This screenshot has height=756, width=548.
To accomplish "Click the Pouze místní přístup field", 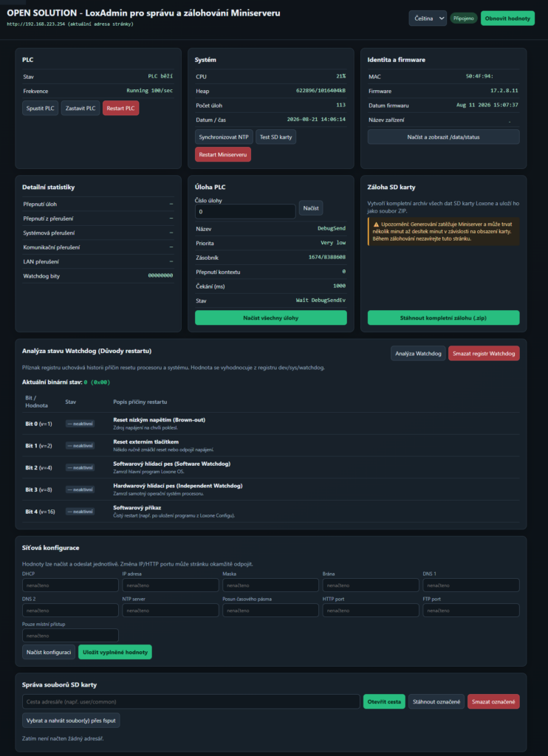I will click(70, 636).
